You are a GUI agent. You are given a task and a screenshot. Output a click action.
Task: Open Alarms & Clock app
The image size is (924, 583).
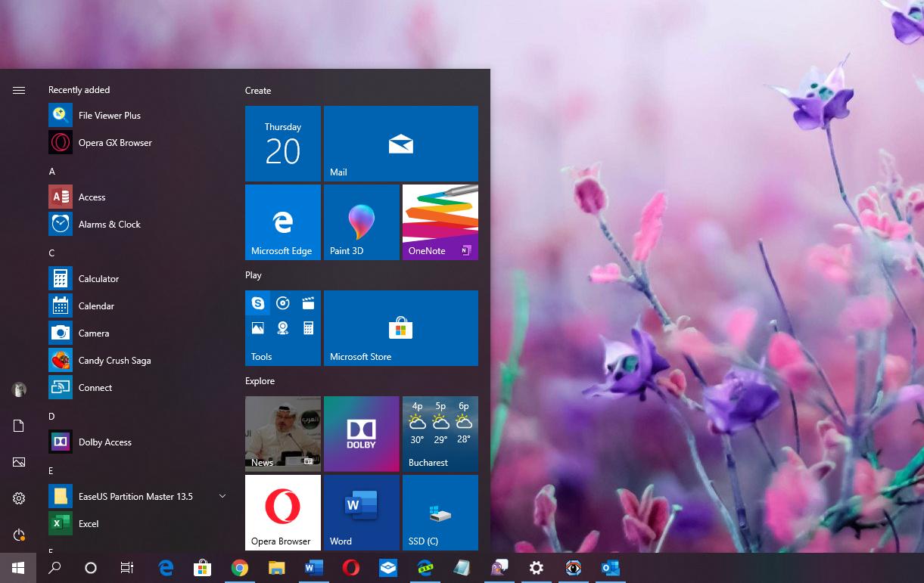click(138, 225)
